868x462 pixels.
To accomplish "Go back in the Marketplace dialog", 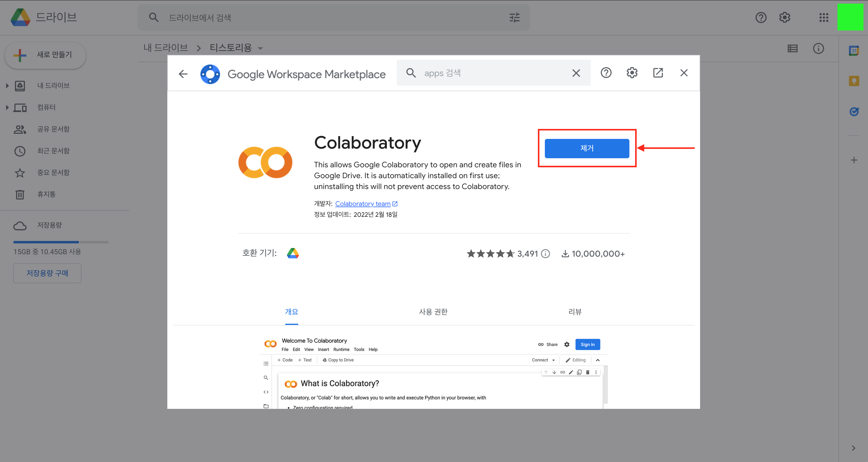I will pos(183,74).
